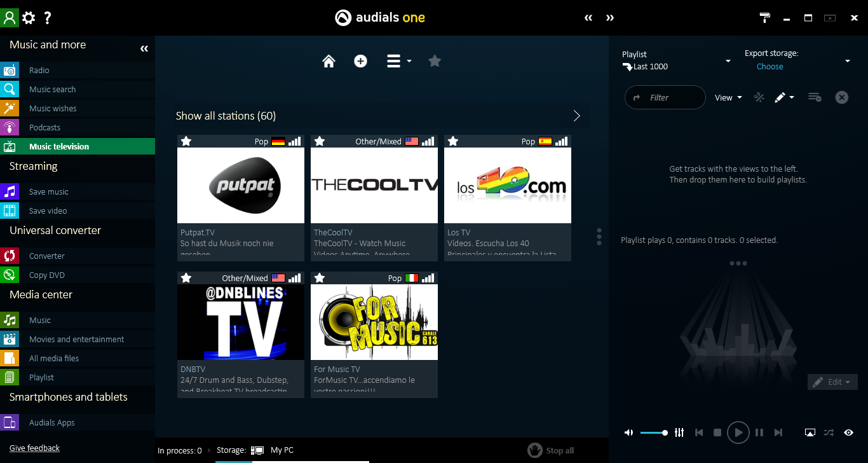
Task: Open the Converter section
Action: (78, 256)
